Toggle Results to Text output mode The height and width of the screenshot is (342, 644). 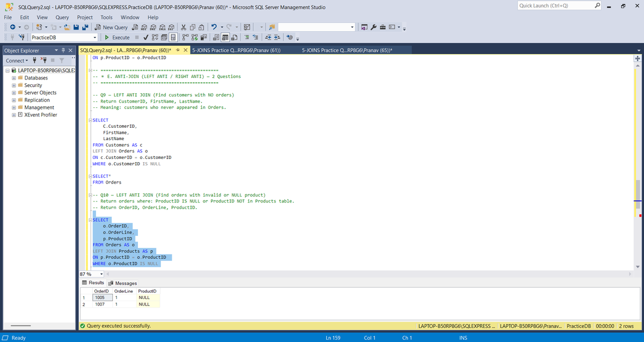[x=216, y=38]
